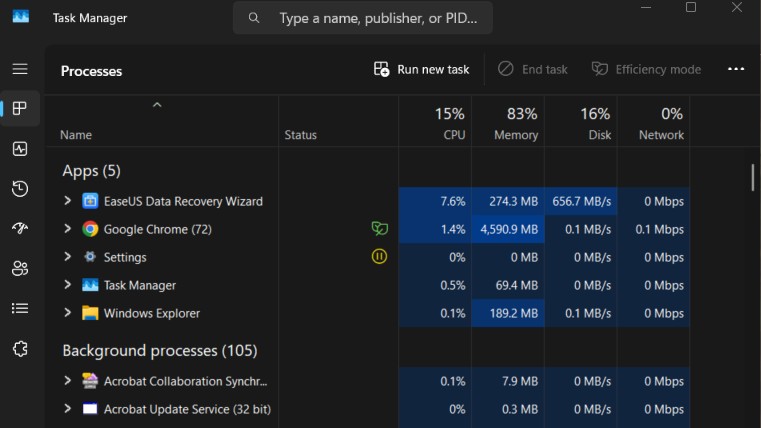Open the Performance page icon in sidebar
Viewport: 761px width, 428px height.
(x=20, y=149)
